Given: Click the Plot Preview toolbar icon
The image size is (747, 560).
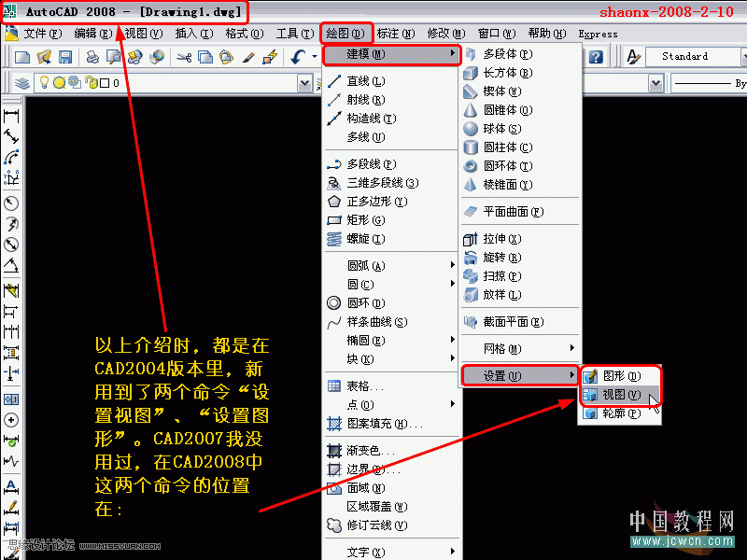Looking at the screenshot, I should 113,57.
